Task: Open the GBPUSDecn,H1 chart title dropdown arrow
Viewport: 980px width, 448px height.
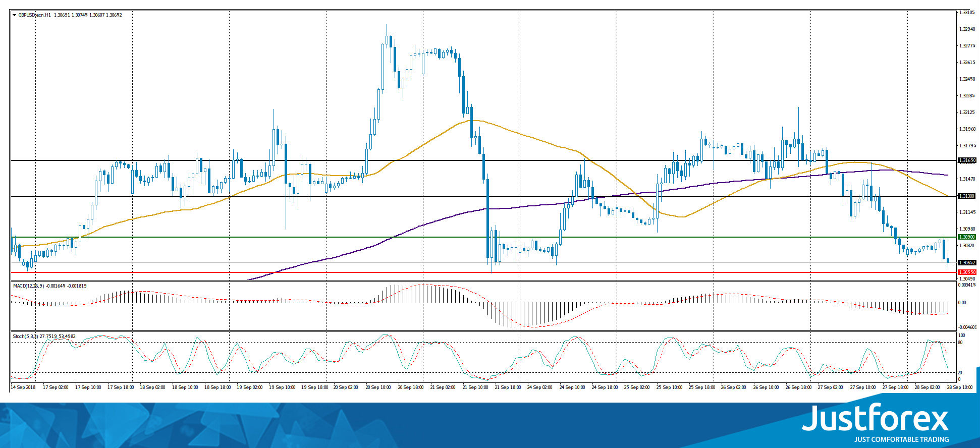Action: tap(14, 15)
